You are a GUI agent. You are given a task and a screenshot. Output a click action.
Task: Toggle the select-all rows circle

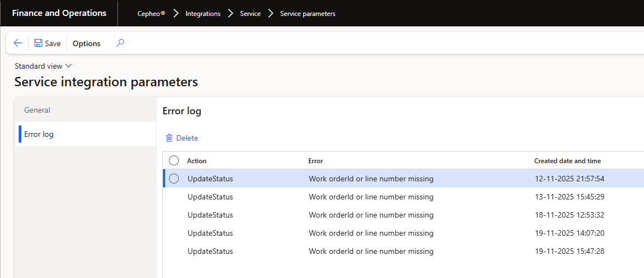[174, 160]
